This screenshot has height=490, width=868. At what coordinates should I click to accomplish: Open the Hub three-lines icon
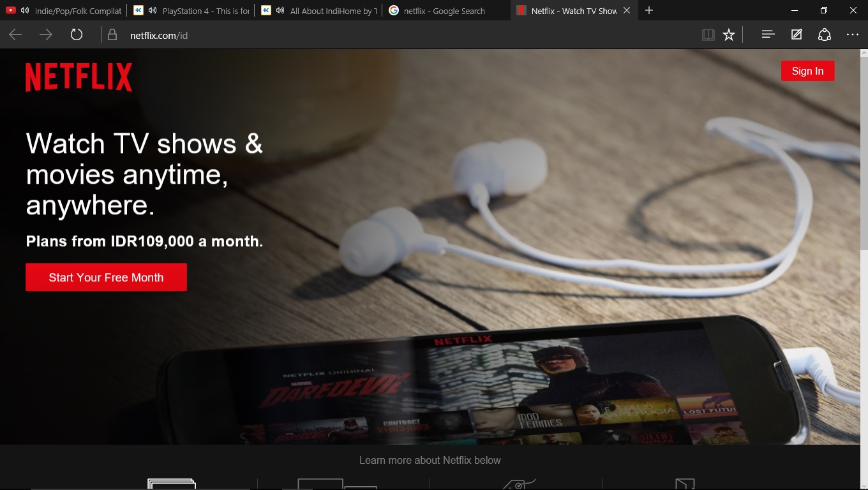[768, 35]
